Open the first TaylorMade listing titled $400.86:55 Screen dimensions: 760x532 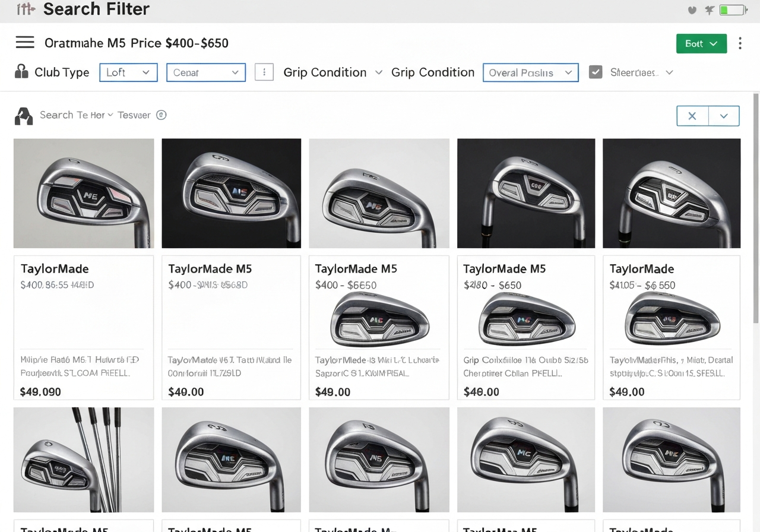(x=84, y=328)
